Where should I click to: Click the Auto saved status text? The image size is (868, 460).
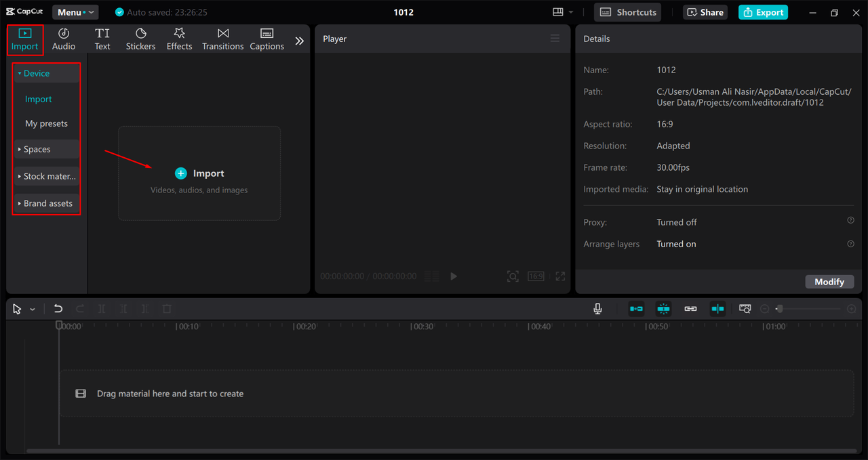click(x=167, y=12)
